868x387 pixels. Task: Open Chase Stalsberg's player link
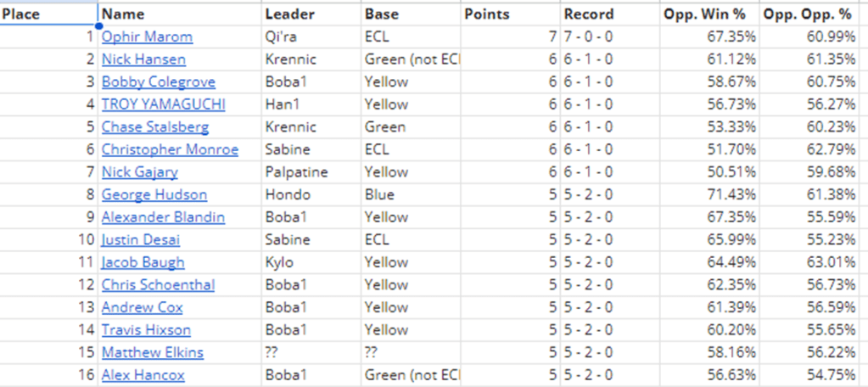[x=154, y=127]
